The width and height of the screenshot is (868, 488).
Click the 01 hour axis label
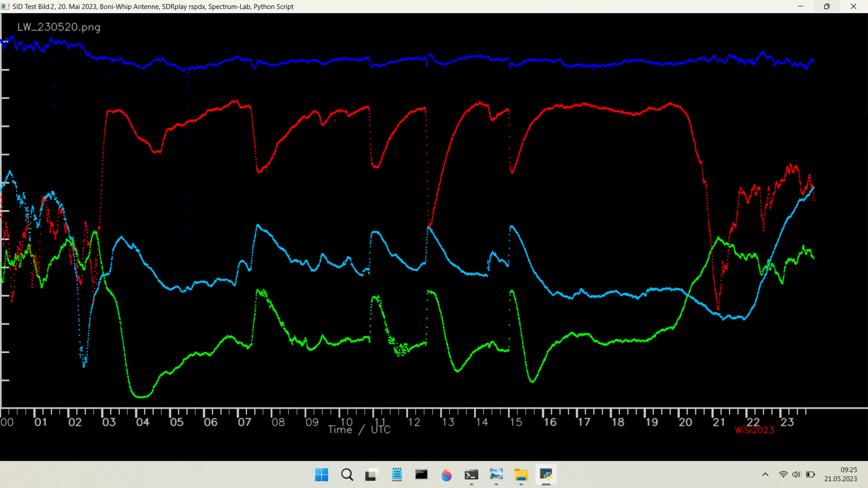tap(41, 422)
